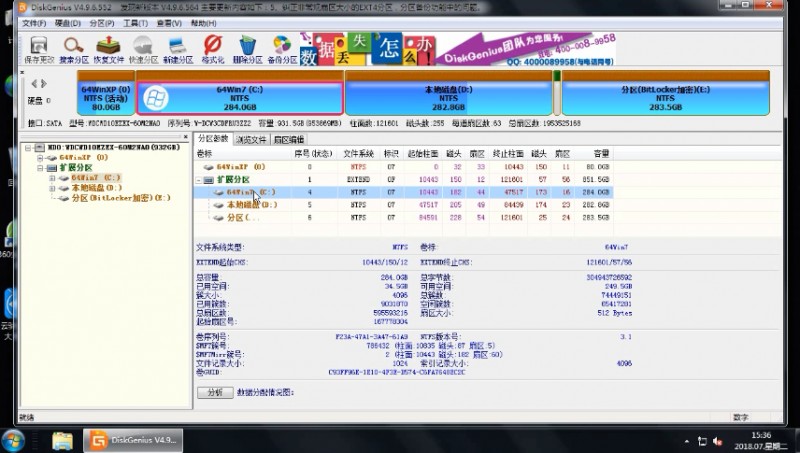Screen dimensions: 800x453
Task: Collapse the 扩展分区 node in the left tree
Action: point(41,168)
